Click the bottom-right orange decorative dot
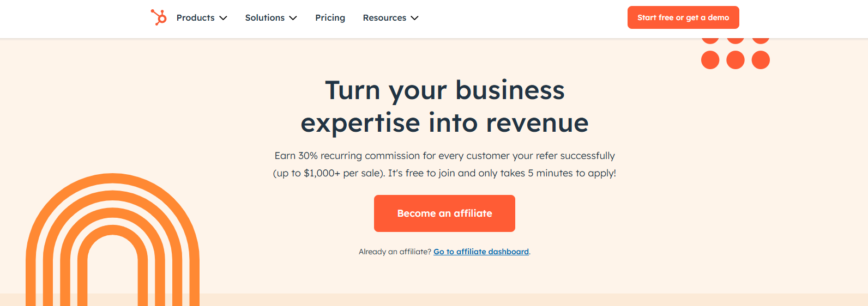The height and width of the screenshot is (306, 868). [761, 60]
